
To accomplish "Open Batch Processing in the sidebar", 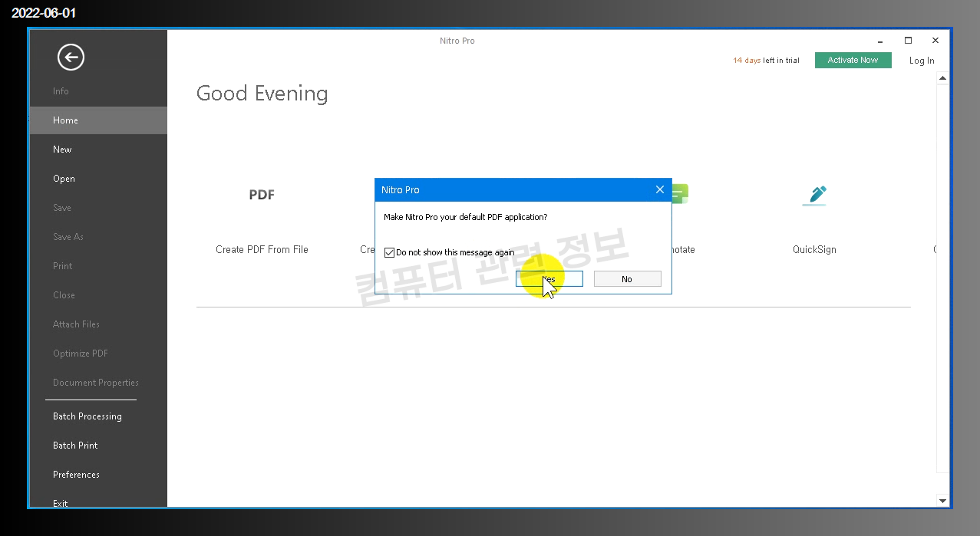I will tap(98, 416).
